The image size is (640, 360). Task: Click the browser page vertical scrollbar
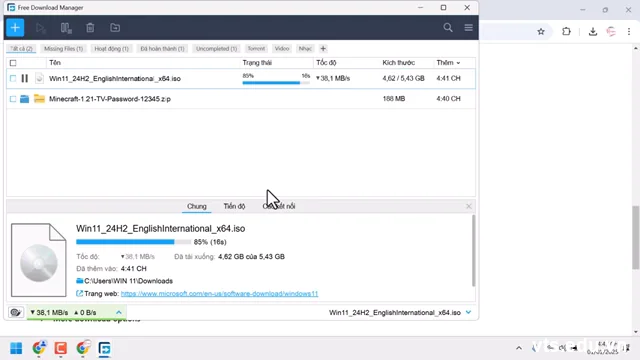coord(636,238)
